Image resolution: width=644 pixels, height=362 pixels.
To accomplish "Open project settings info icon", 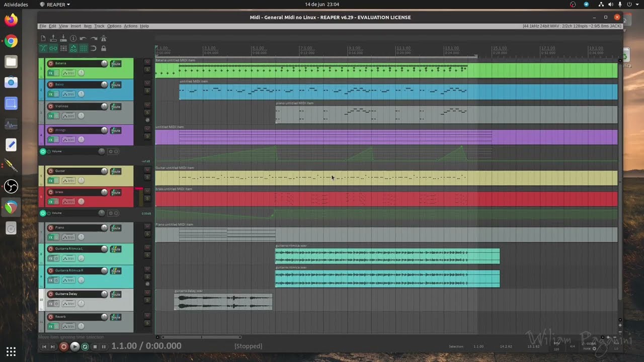I will (73, 38).
